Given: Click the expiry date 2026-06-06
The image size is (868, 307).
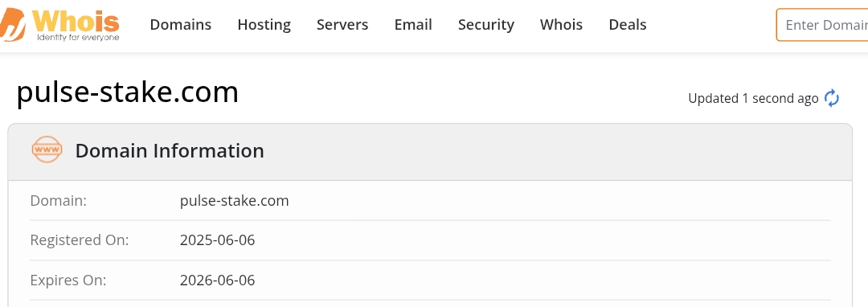Looking at the screenshot, I should (x=218, y=280).
